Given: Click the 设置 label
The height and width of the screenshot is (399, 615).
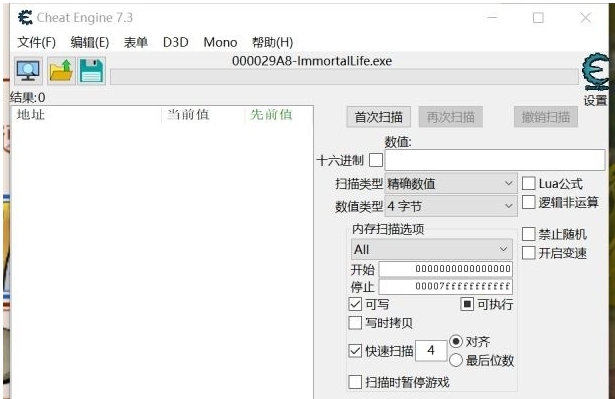Looking at the screenshot, I should (595, 100).
